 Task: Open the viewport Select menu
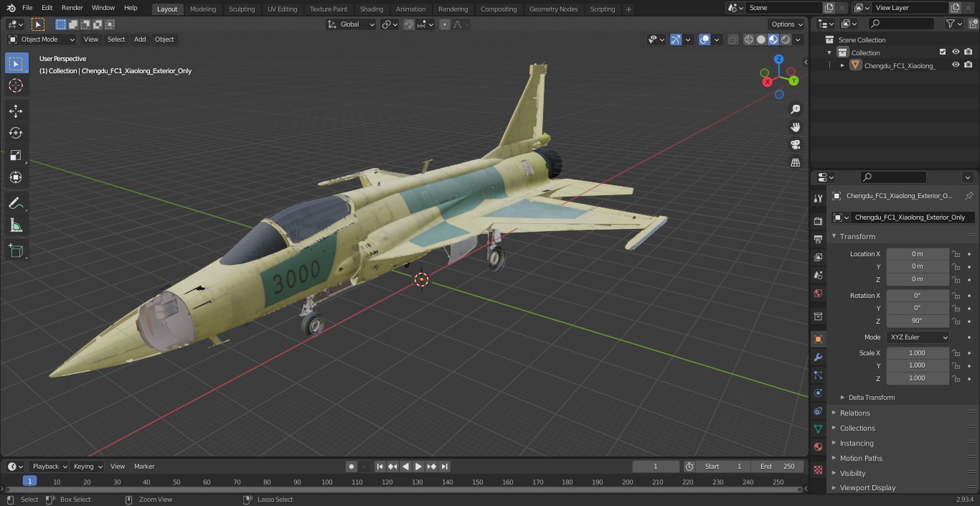click(x=116, y=39)
